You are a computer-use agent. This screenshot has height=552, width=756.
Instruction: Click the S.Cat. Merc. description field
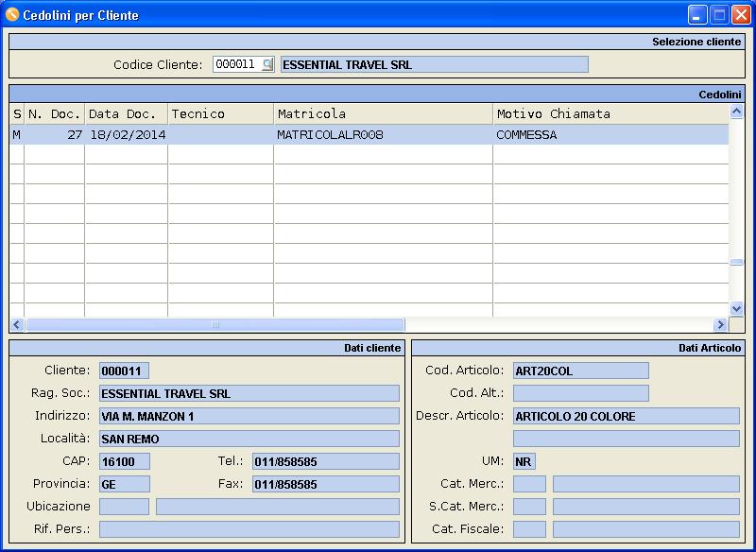coord(646,507)
